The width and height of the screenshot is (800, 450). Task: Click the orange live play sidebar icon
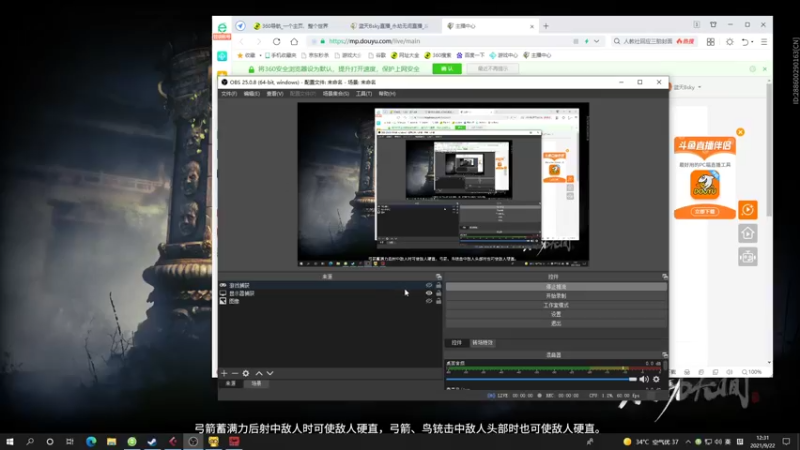(x=748, y=210)
